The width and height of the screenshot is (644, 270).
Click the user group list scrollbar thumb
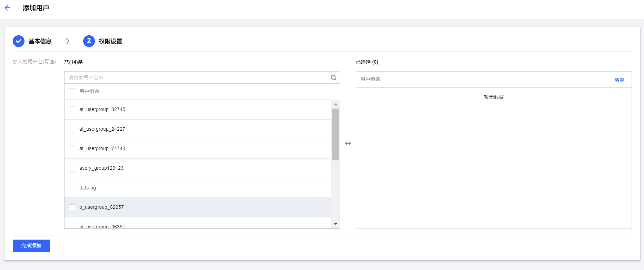335,134
